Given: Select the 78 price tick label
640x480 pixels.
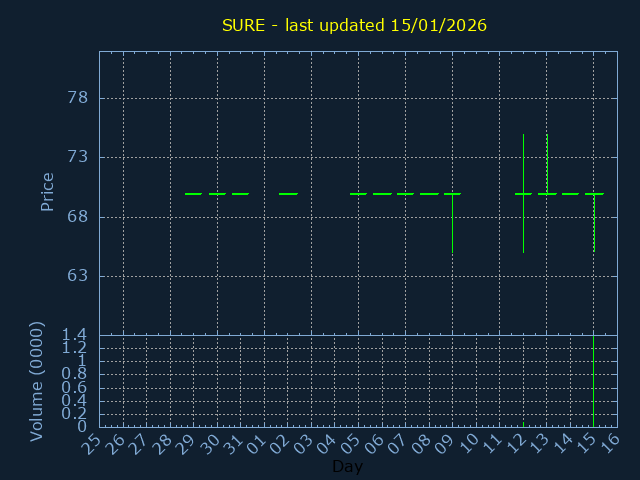Looking at the screenshot, I should [x=77, y=98].
